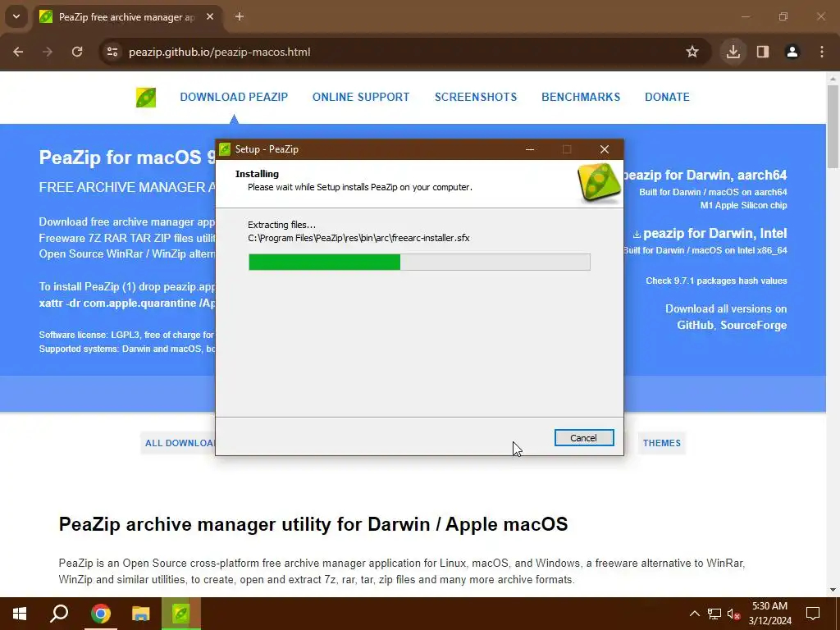Open Windows taskbar search
The height and width of the screenshot is (630, 840).
click(x=59, y=614)
